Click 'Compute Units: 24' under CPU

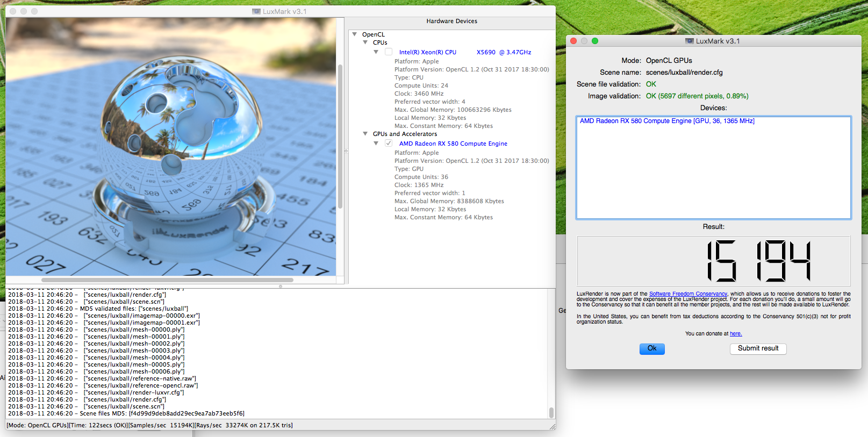point(421,85)
